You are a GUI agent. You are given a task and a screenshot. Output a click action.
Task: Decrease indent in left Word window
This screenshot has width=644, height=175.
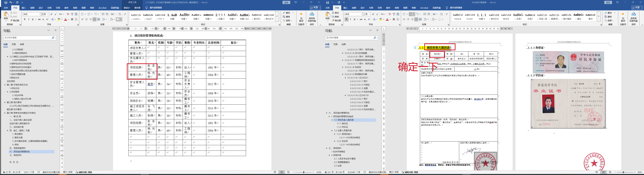[x=103, y=14]
